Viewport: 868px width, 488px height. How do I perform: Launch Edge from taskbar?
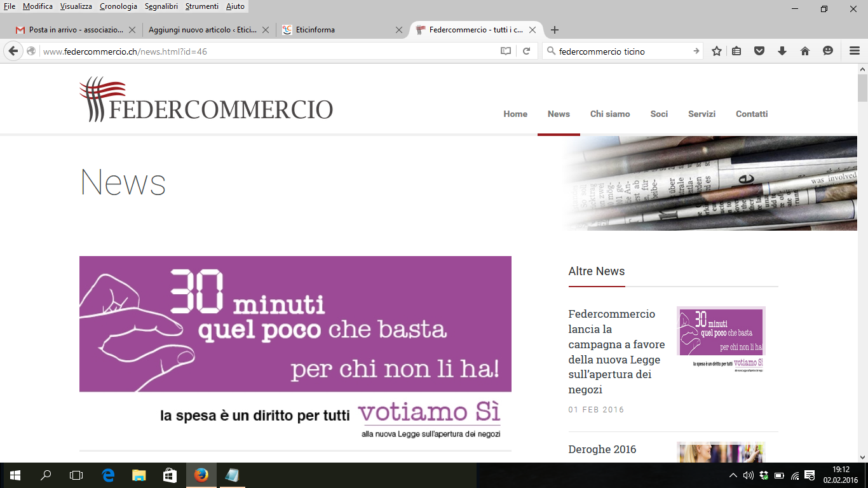(108, 475)
